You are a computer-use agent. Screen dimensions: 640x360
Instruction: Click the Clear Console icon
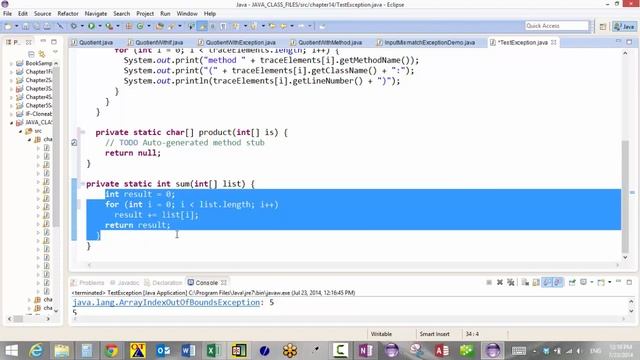point(525,282)
